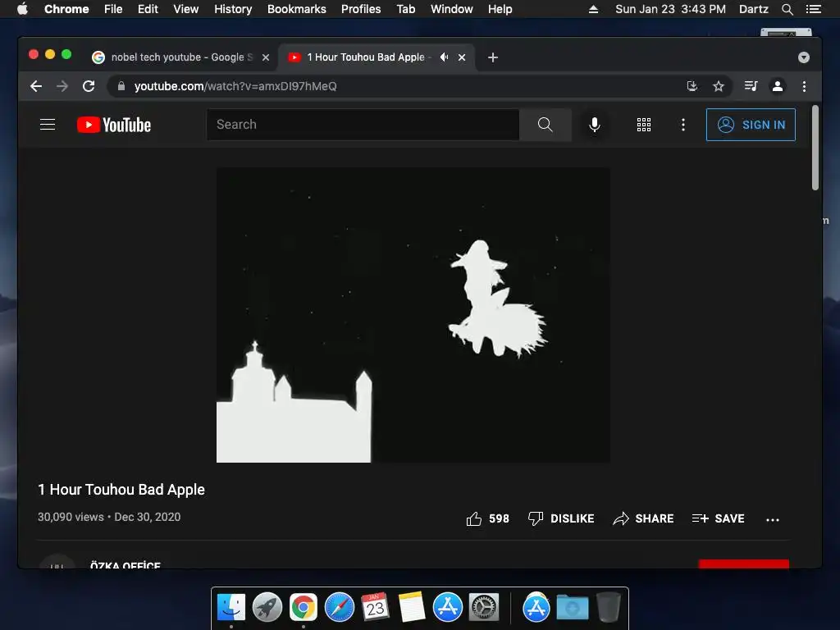Click Chrome in the Dock
The height and width of the screenshot is (630, 840).
[x=304, y=608]
